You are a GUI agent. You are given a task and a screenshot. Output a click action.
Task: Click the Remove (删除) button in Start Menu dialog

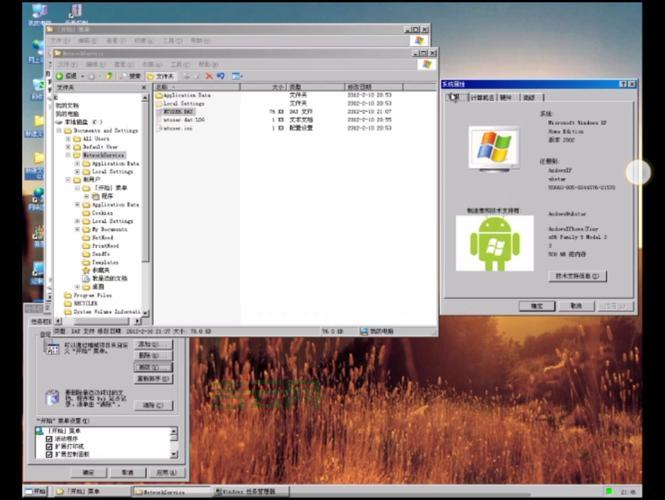(153, 355)
